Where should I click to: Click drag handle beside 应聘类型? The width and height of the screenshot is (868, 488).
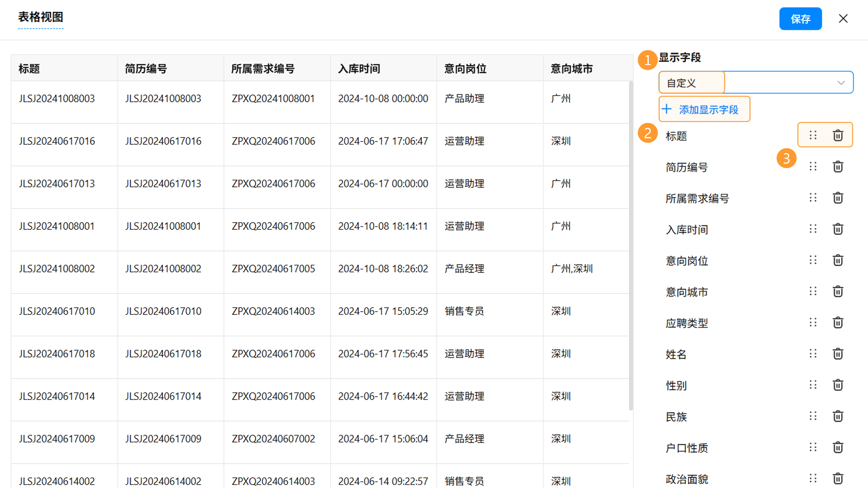(x=813, y=322)
